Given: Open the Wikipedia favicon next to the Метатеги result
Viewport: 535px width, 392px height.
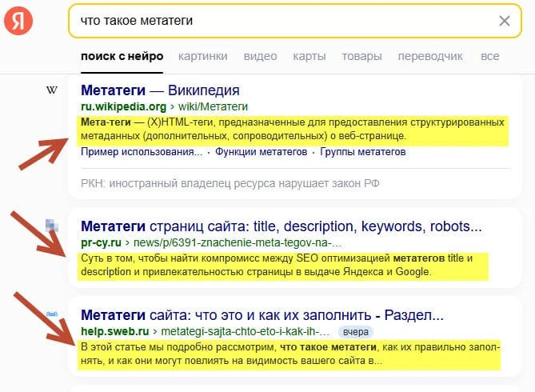Looking at the screenshot, I should [x=52, y=90].
